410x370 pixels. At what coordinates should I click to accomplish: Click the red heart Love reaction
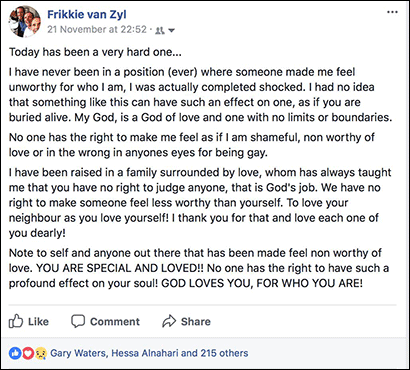28,353
